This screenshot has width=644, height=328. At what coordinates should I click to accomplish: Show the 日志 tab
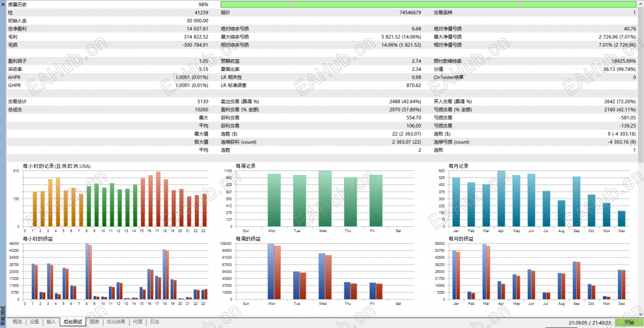point(155,322)
